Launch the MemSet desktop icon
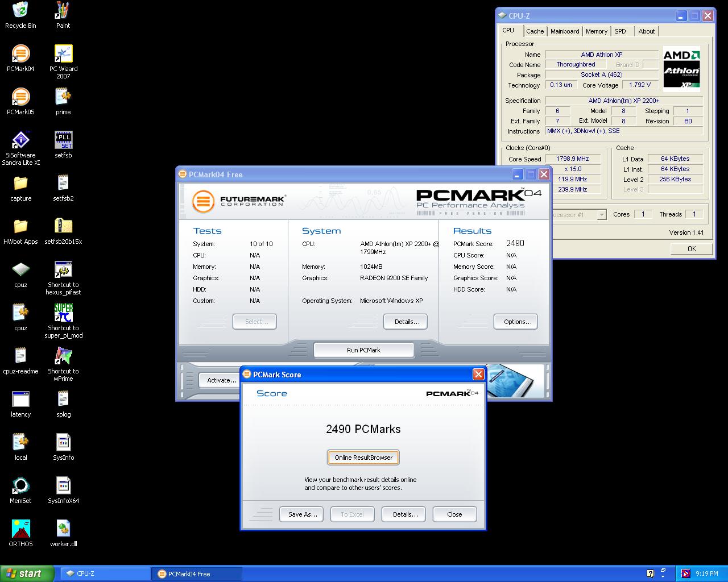Viewport: 728px width, 582px height. [20, 490]
